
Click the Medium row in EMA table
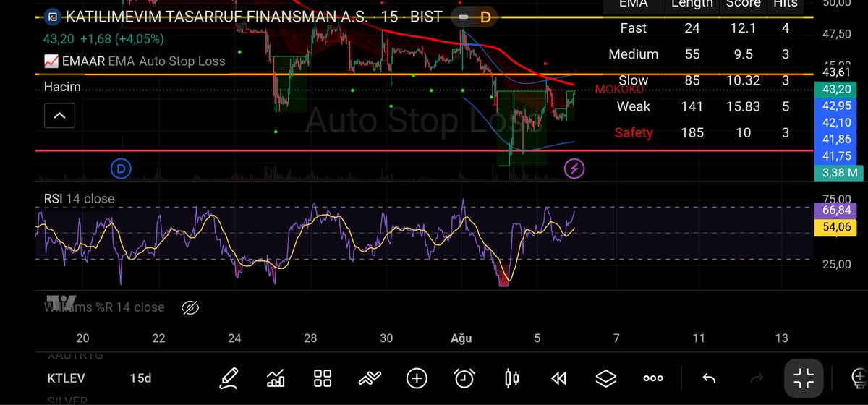[705, 54]
